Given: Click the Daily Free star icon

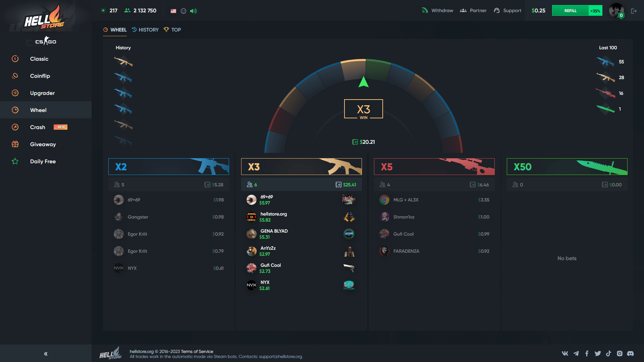Looking at the screenshot, I should 15,162.
